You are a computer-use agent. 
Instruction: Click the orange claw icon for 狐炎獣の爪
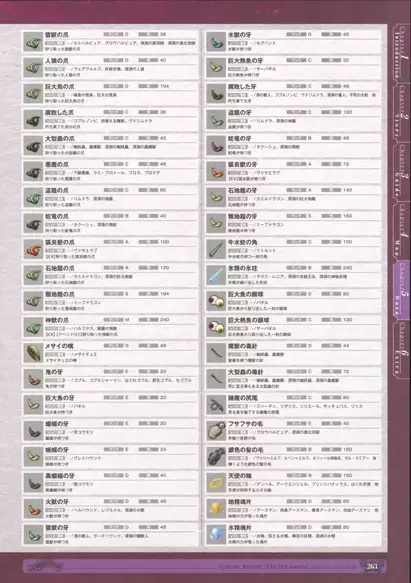[x=33, y=249]
